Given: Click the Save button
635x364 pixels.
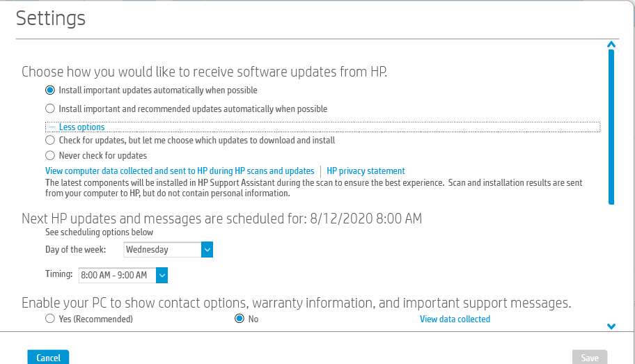Looking at the screenshot, I should [590, 358].
